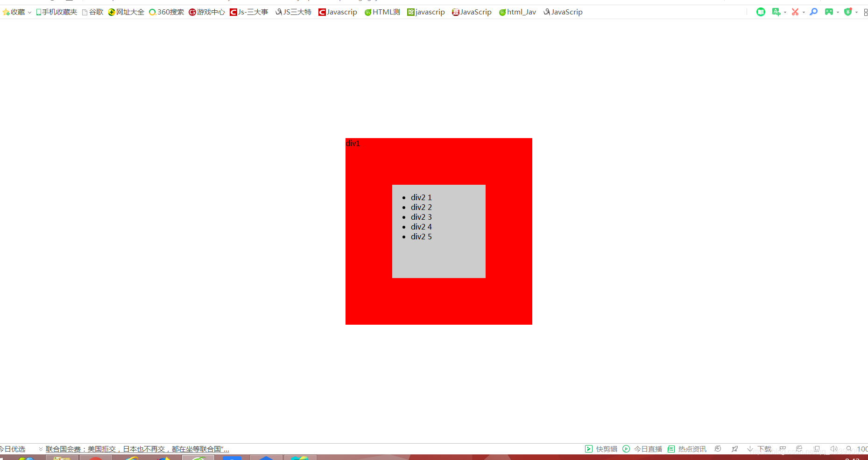Click the browser e icon in status bar

(799, 449)
